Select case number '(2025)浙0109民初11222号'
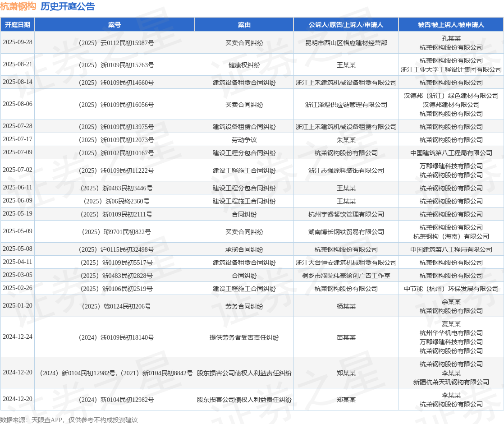The height and width of the screenshot is (424, 504). (116, 171)
